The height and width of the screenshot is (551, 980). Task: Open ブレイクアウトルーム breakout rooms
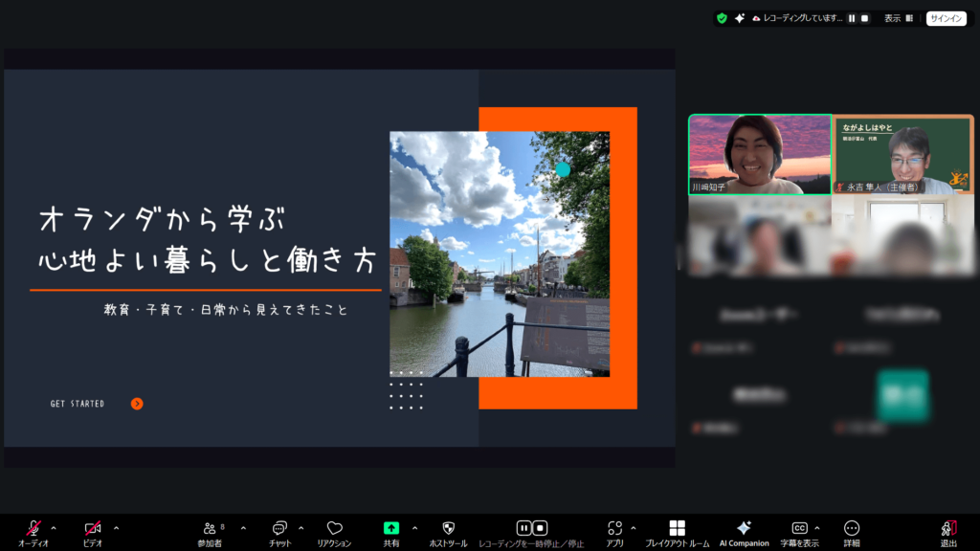tap(677, 529)
